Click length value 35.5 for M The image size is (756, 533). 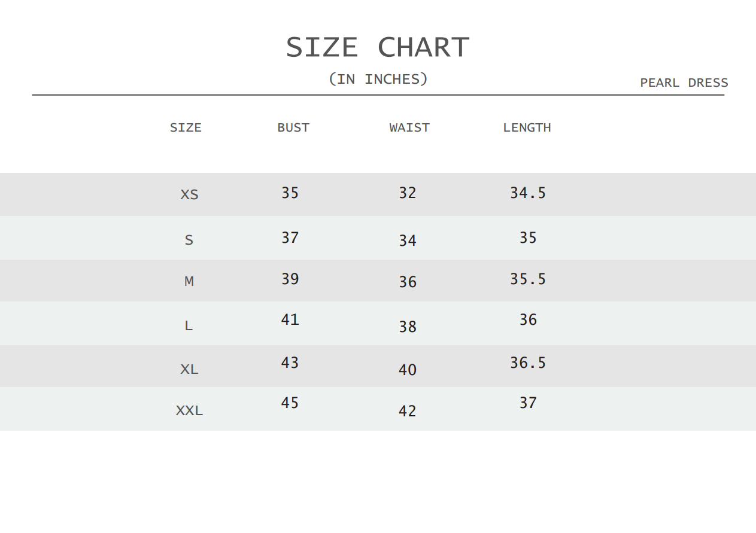tap(528, 279)
